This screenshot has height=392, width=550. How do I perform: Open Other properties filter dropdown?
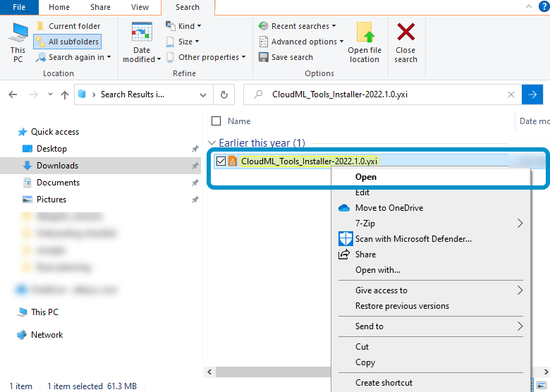(206, 57)
